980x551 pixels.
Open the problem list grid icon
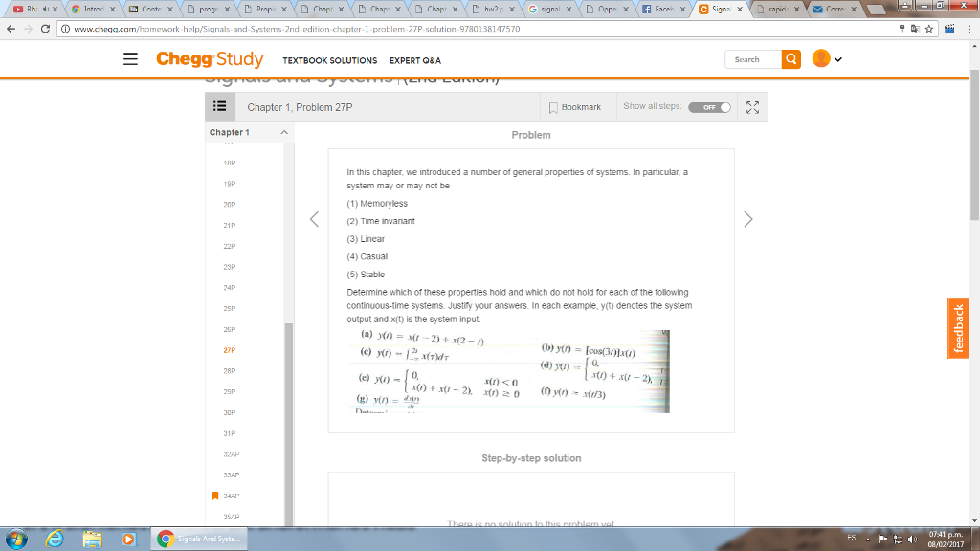coord(220,106)
